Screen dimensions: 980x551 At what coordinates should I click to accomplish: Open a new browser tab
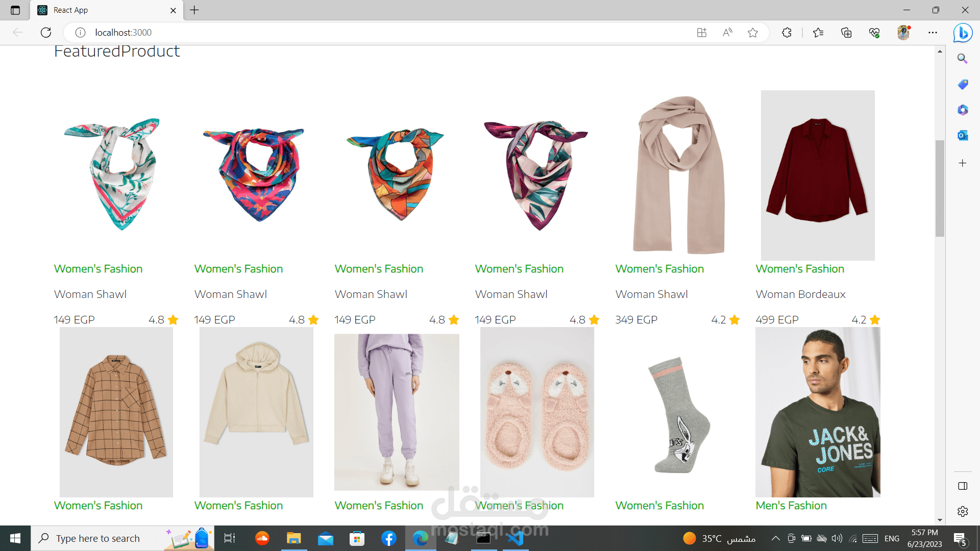tap(194, 10)
